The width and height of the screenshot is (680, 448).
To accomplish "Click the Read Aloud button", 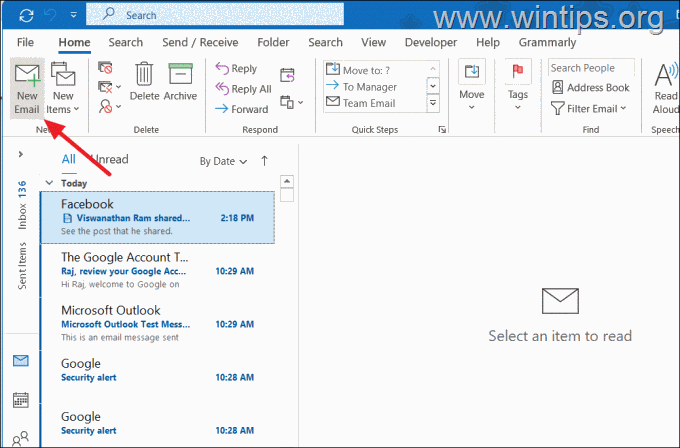I will point(666,88).
